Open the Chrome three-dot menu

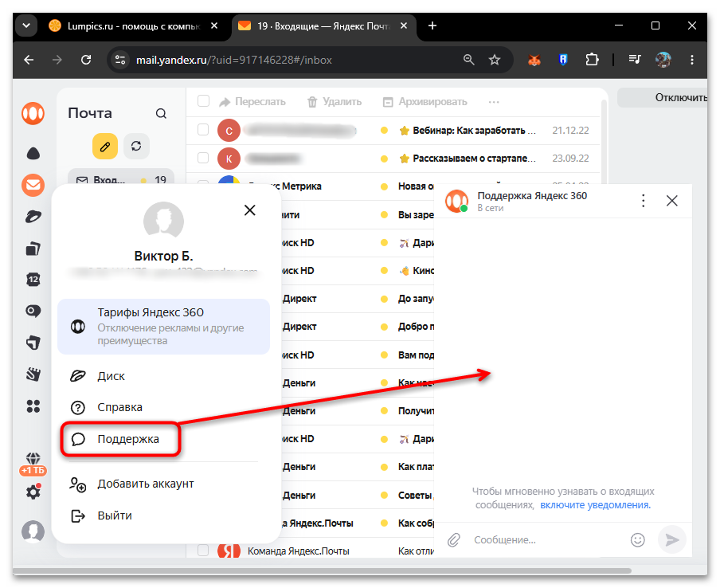[x=692, y=60]
